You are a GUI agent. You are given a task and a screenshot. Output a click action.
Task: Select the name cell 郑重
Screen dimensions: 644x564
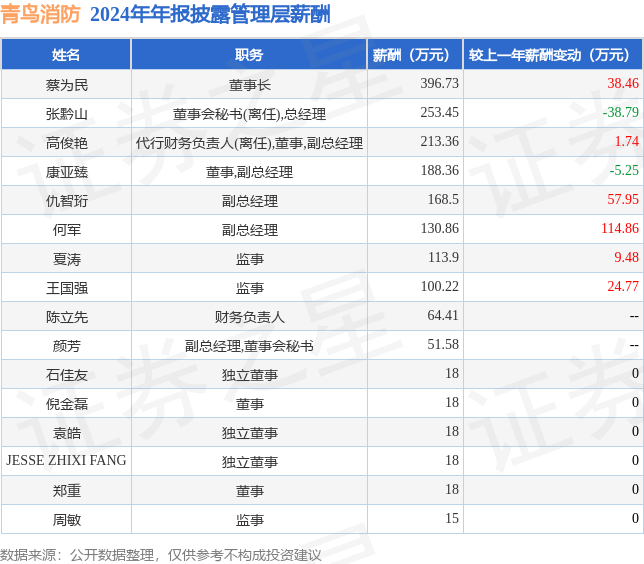click(x=67, y=491)
